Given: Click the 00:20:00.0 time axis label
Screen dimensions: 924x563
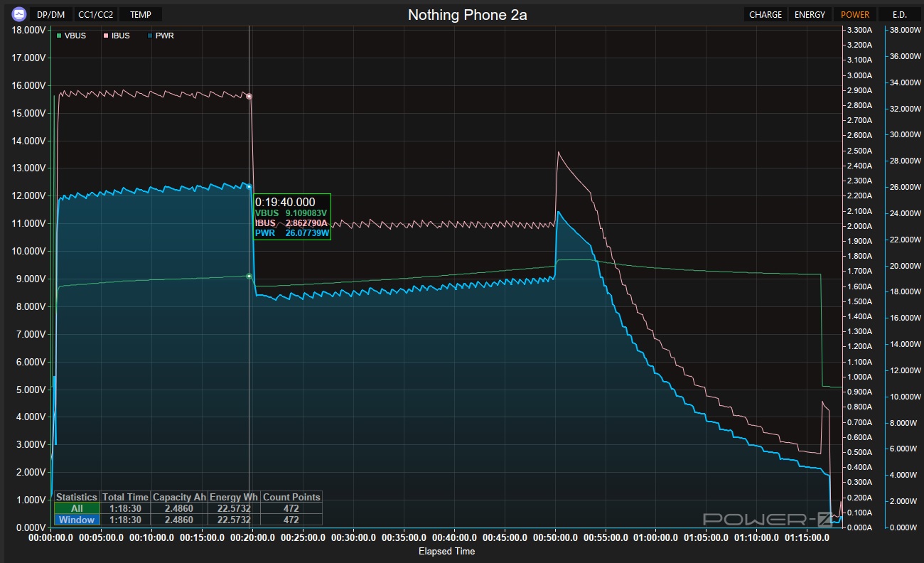Looking at the screenshot, I should click(x=252, y=538).
